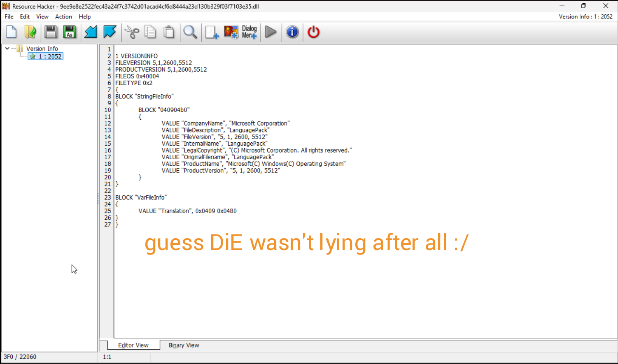Compile the script with the green Play icon
This screenshot has height=364, width=618.
click(271, 32)
